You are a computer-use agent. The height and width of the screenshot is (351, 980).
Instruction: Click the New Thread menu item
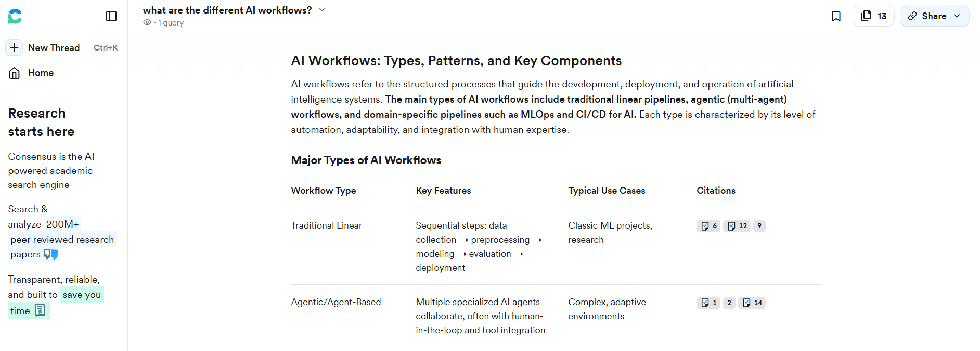(x=54, y=48)
